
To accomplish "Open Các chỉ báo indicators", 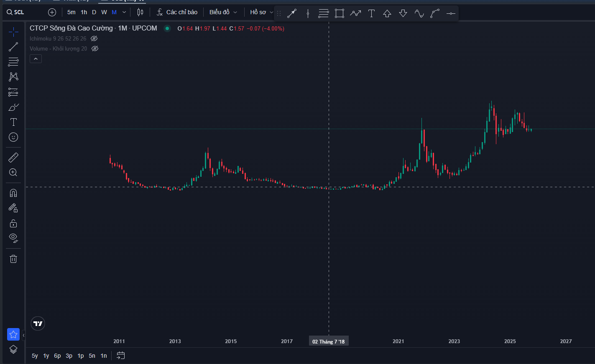I will coord(177,12).
